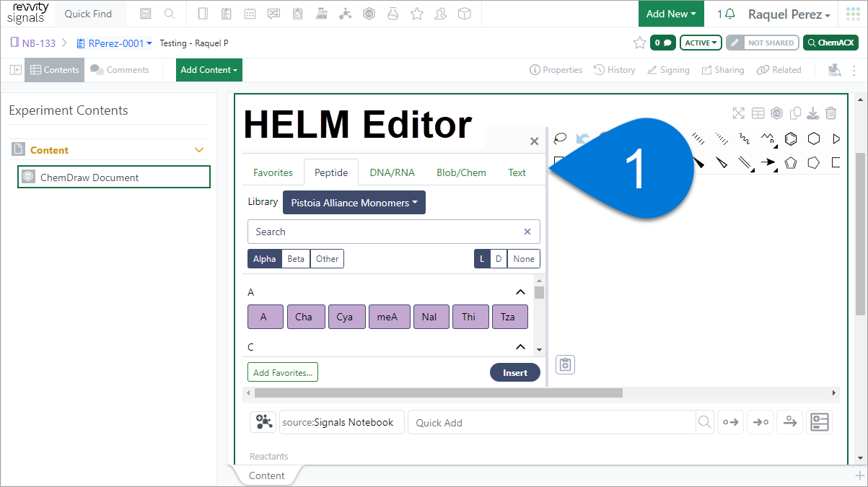Toggle the Beta filter
This screenshot has width=868, height=487.
(296, 259)
